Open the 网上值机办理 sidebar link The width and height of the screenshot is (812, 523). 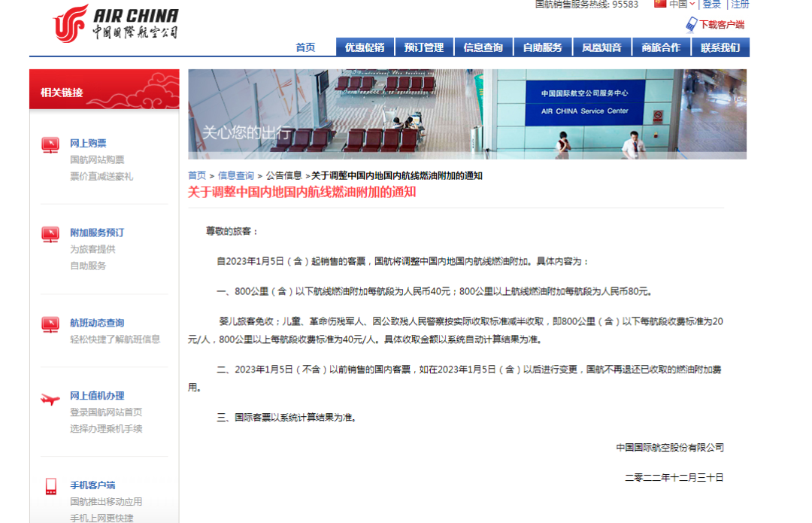(97, 396)
